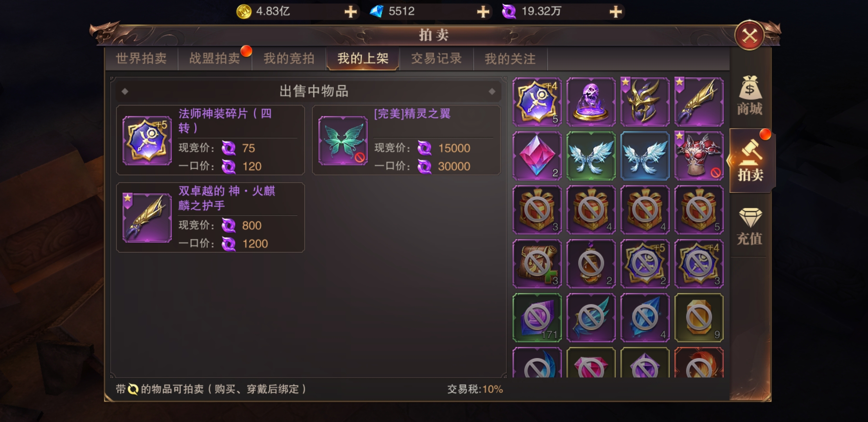
Task: Open the listed [完美]精灵之翼 entry
Action: tap(406, 140)
